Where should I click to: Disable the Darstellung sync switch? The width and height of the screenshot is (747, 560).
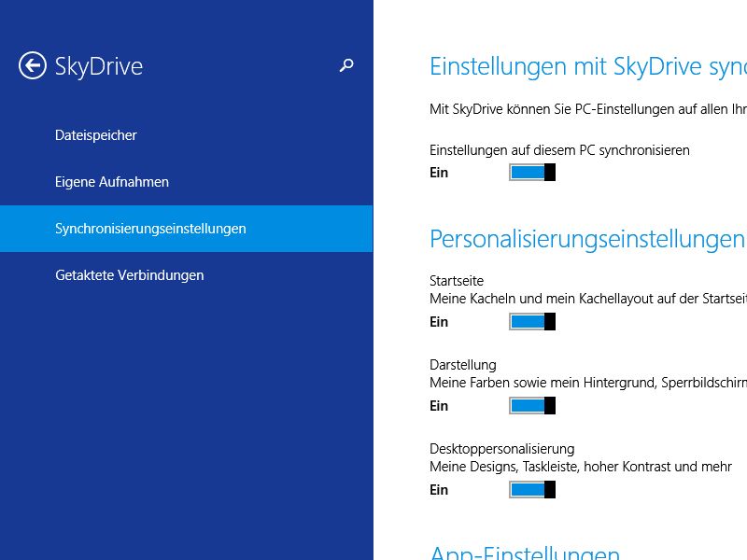532,406
